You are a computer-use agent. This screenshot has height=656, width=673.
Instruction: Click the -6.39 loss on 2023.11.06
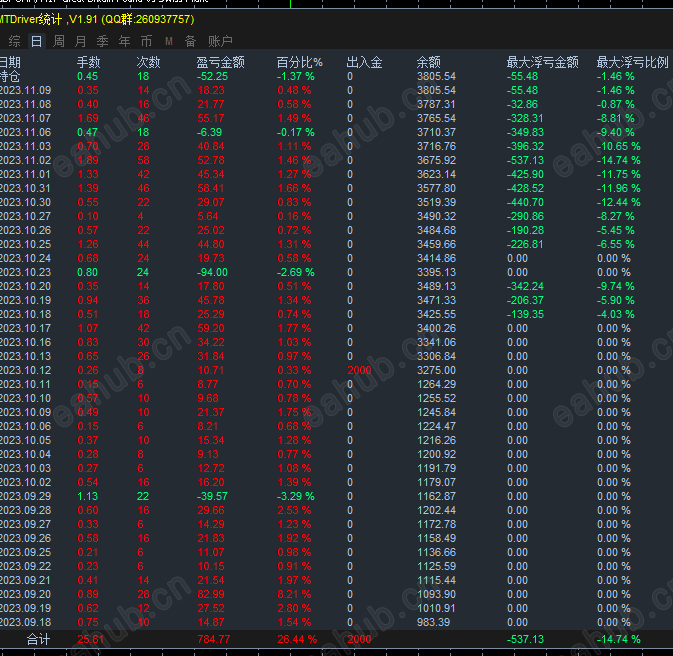(209, 132)
